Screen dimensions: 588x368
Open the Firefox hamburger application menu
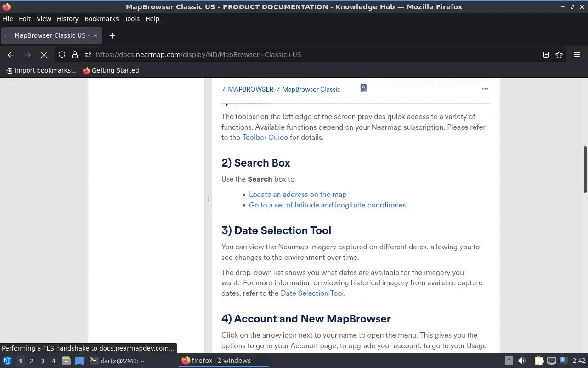pyautogui.click(x=577, y=55)
